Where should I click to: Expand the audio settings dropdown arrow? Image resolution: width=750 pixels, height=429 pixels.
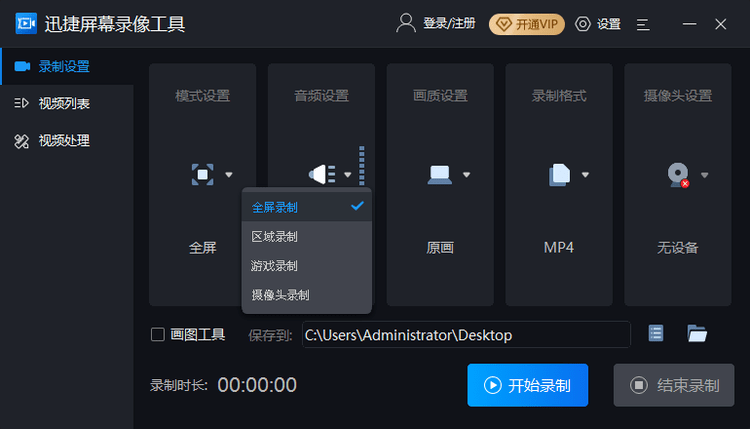point(348,175)
